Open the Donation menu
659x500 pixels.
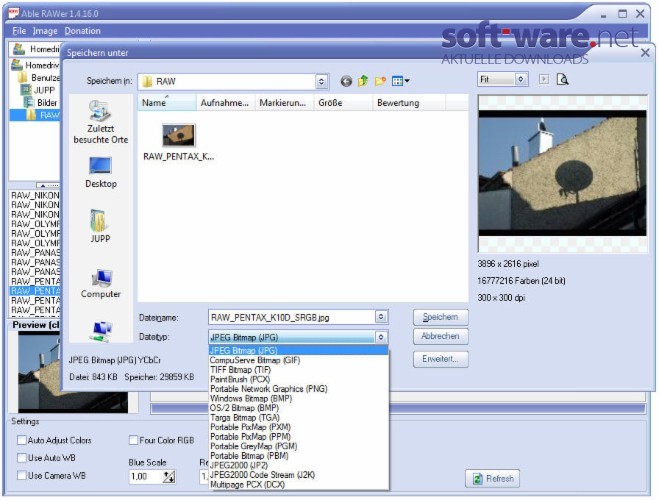coord(82,31)
